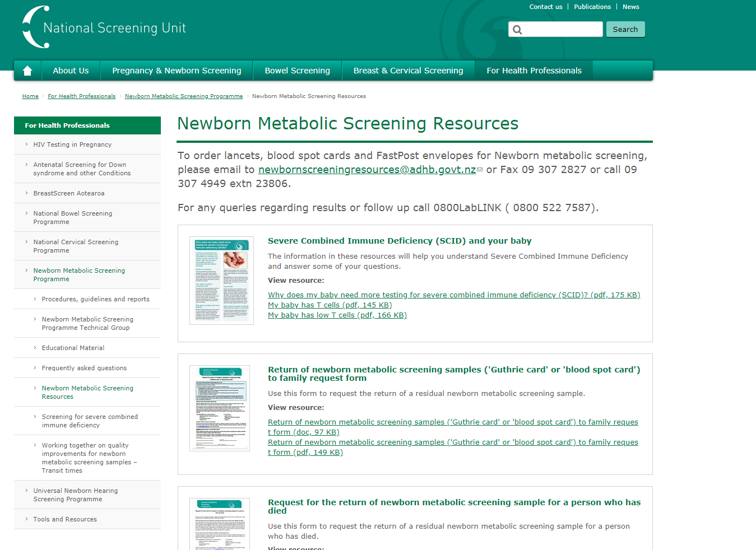This screenshot has width=756, height=550.
Task: Select the Bowel Screening navigation tab
Action: click(x=297, y=70)
